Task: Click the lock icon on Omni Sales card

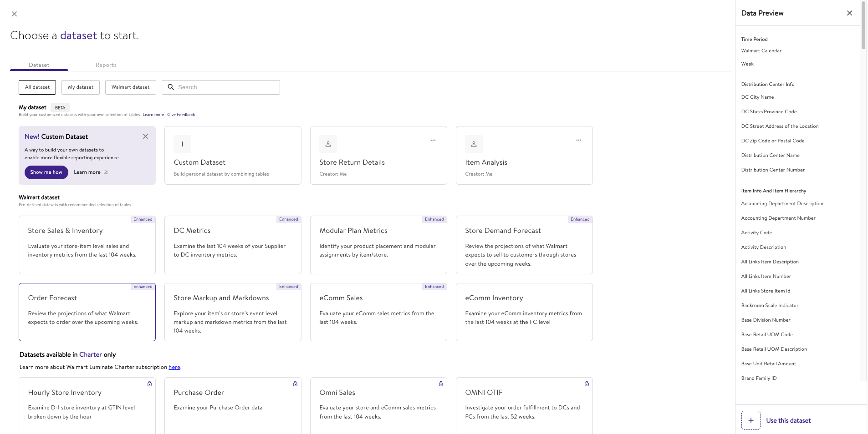Action: (441, 384)
